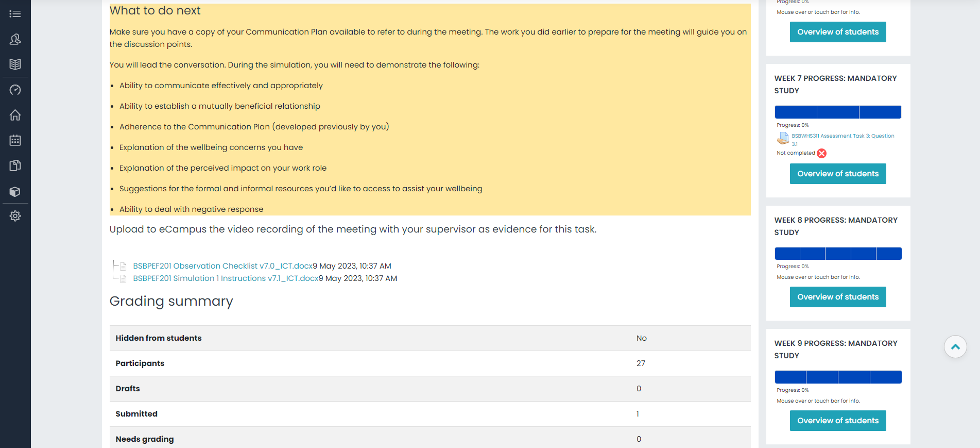The height and width of the screenshot is (448, 980).
Task: Click Overview of students under Week 9
Action: click(838, 421)
